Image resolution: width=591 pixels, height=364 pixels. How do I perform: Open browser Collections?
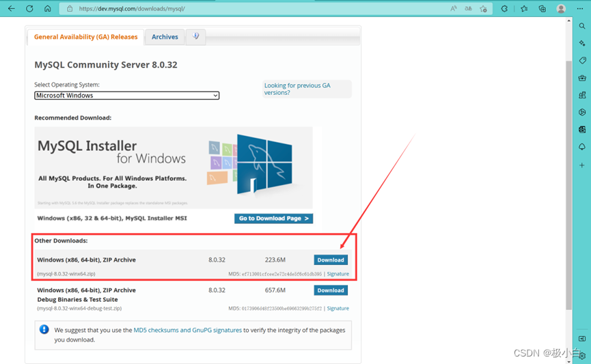(x=542, y=8)
